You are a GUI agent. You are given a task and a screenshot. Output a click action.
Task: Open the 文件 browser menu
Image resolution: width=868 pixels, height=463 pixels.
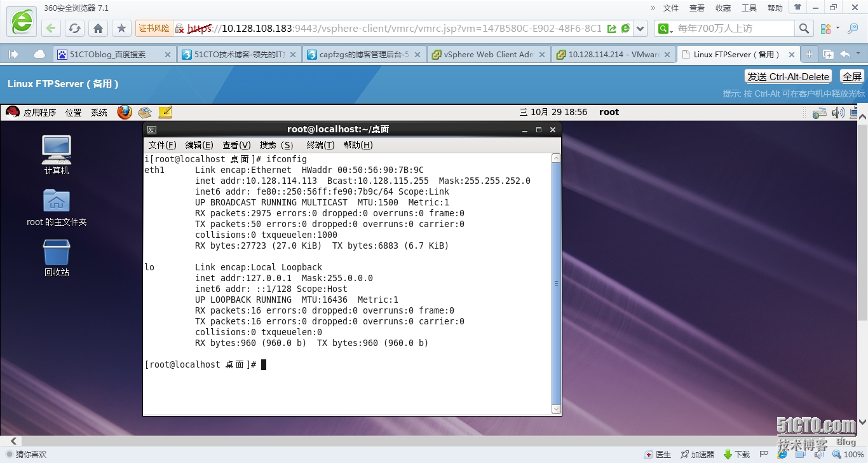(x=671, y=8)
